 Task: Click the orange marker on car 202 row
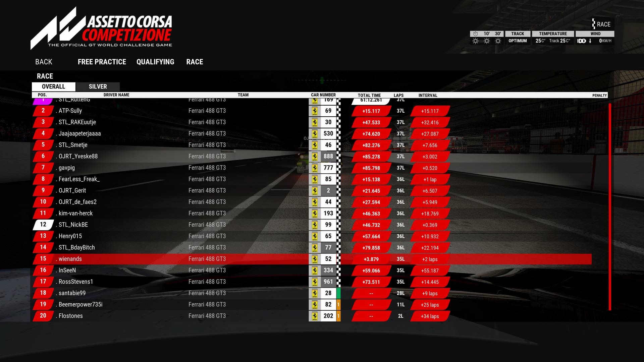pos(338,316)
